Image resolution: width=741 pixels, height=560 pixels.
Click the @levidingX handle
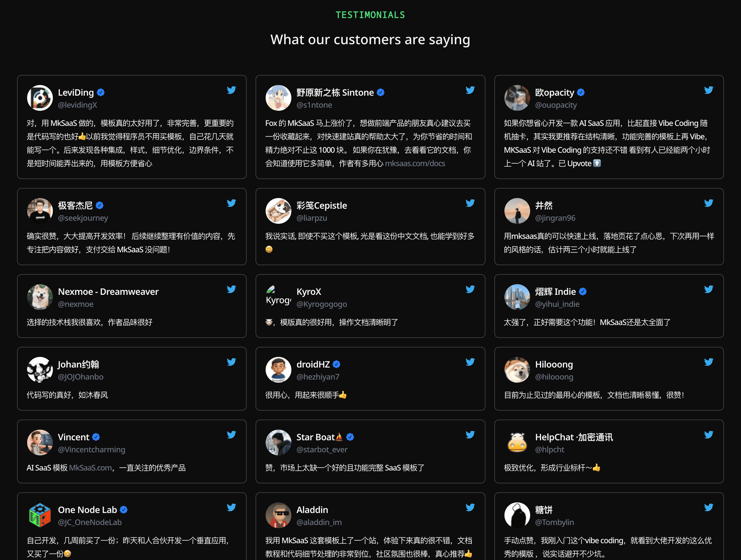click(x=77, y=105)
